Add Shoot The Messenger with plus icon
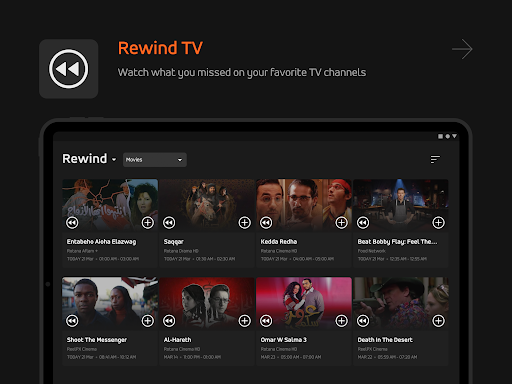The height and width of the screenshot is (384, 512). pos(148,321)
